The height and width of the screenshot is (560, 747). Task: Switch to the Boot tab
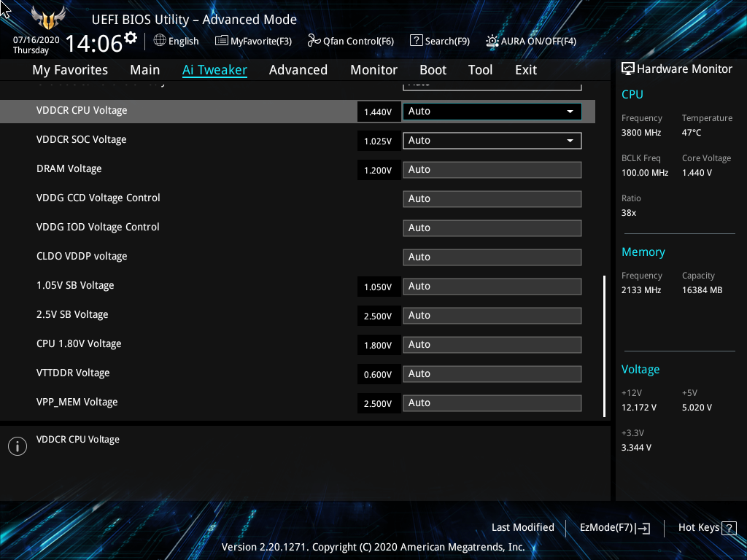click(433, 70)
